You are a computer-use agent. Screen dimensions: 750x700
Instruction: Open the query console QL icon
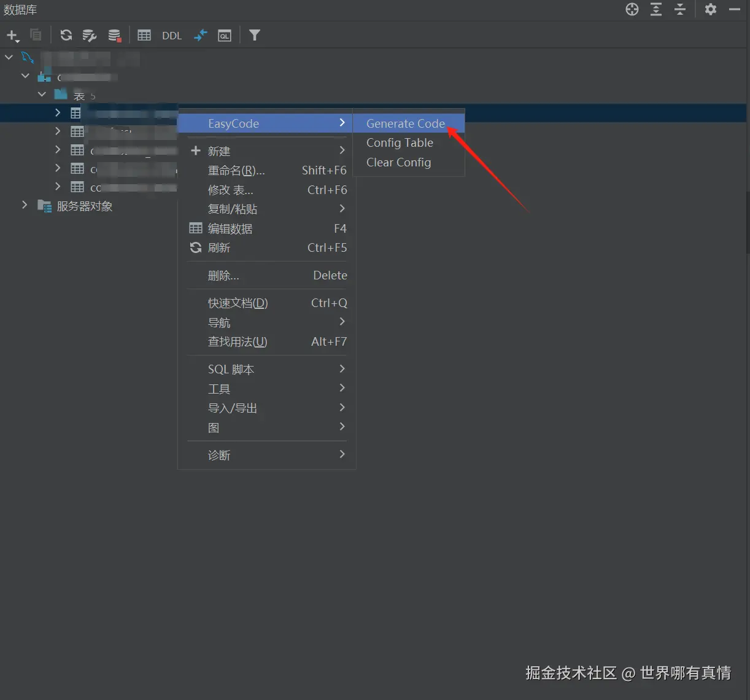225,35
